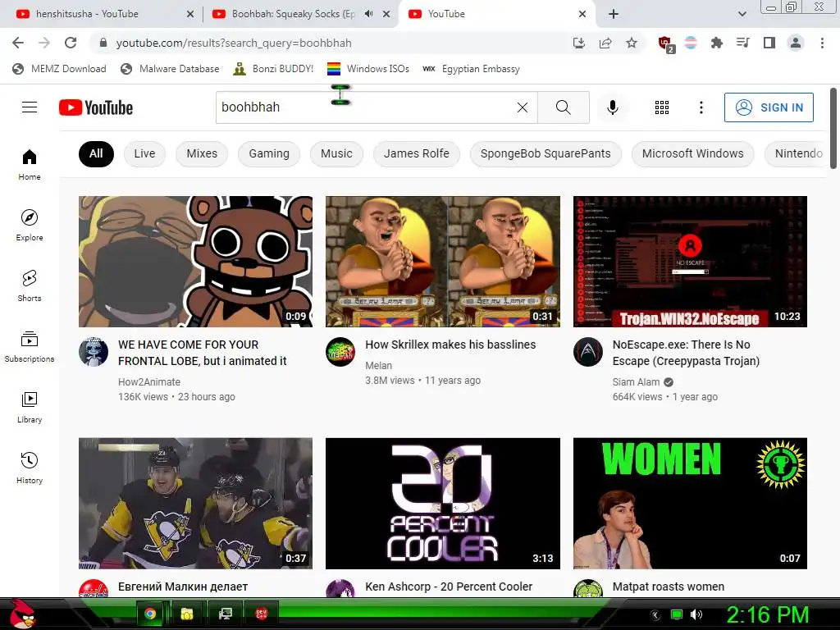Open Chrome three-dot menu
This screenshot has width=840, height=630.
coord(822,43)
